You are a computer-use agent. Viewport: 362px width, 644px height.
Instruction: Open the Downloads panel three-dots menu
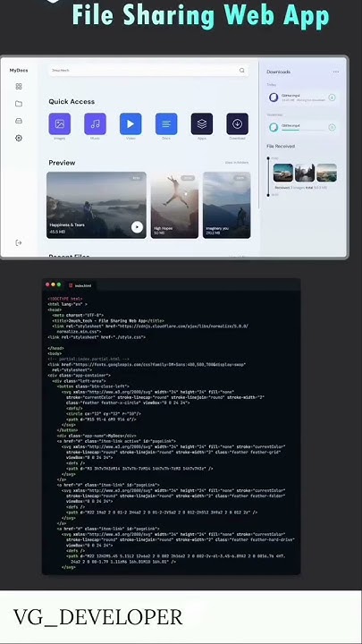coord(336,72)
